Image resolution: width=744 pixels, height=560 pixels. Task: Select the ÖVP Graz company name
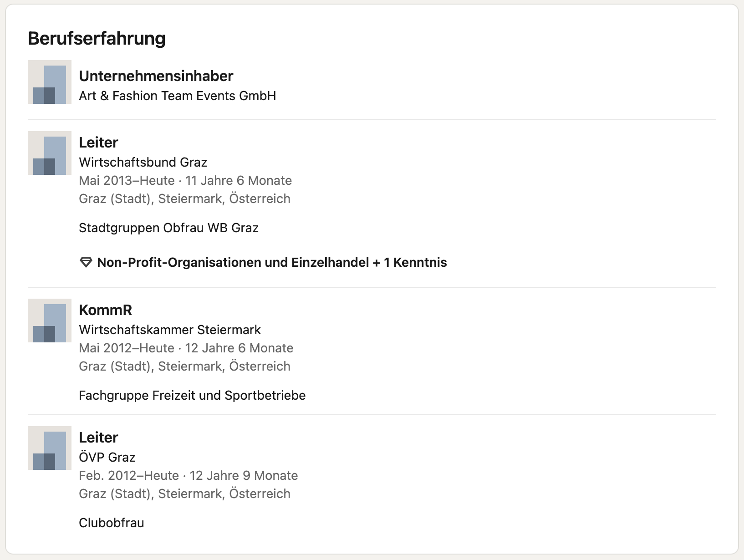point(107,457)
